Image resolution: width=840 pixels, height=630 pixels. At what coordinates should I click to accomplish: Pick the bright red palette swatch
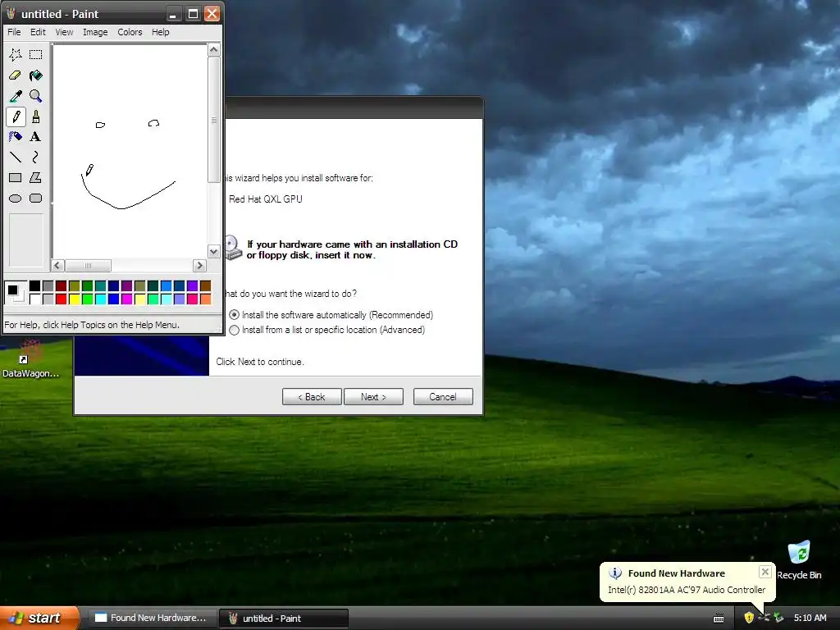coord(61,299)
